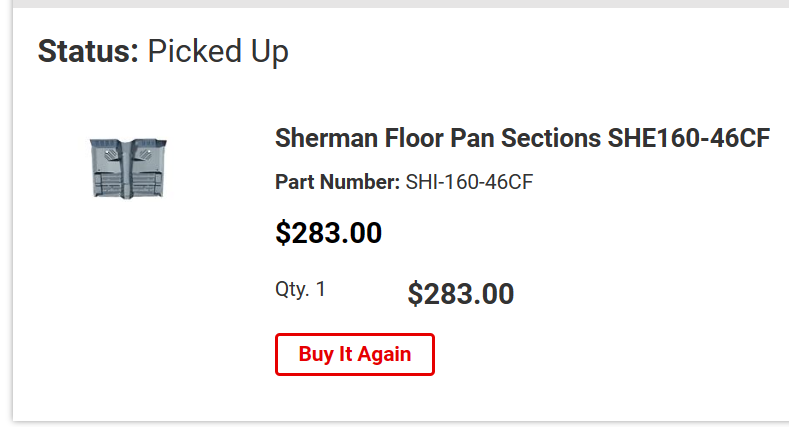
Task: Click the left half of the floor pan image
Action: (108, 168)
